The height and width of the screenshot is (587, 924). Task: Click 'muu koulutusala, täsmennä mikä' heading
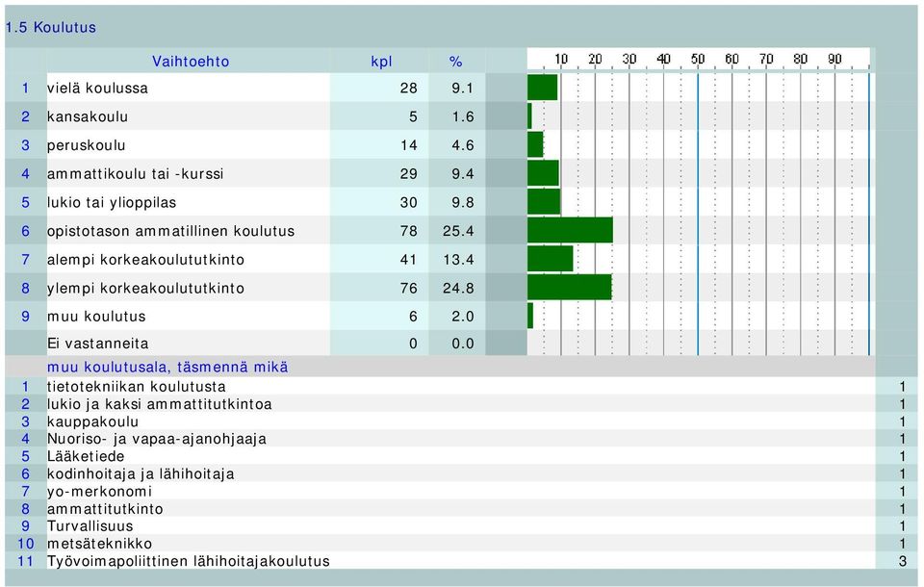coord(167,368)
